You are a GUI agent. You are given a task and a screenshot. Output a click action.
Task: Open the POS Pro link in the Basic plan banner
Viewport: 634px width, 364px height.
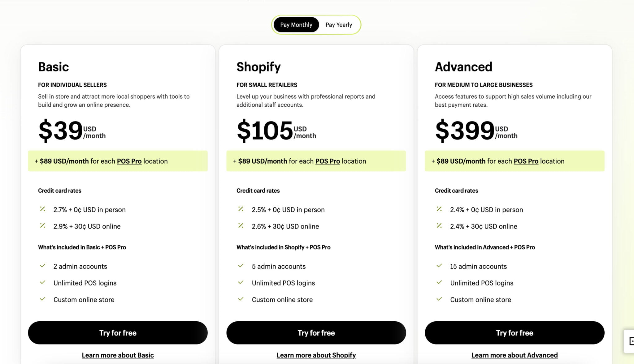(x=129, y=161)
